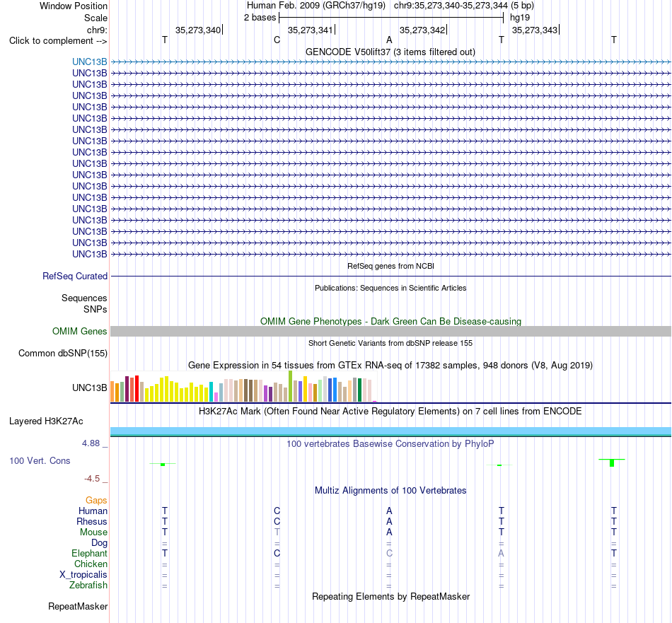Select the Rhesus alignment row label
This screenshot has height=623, width=672.
pos(92,521)
